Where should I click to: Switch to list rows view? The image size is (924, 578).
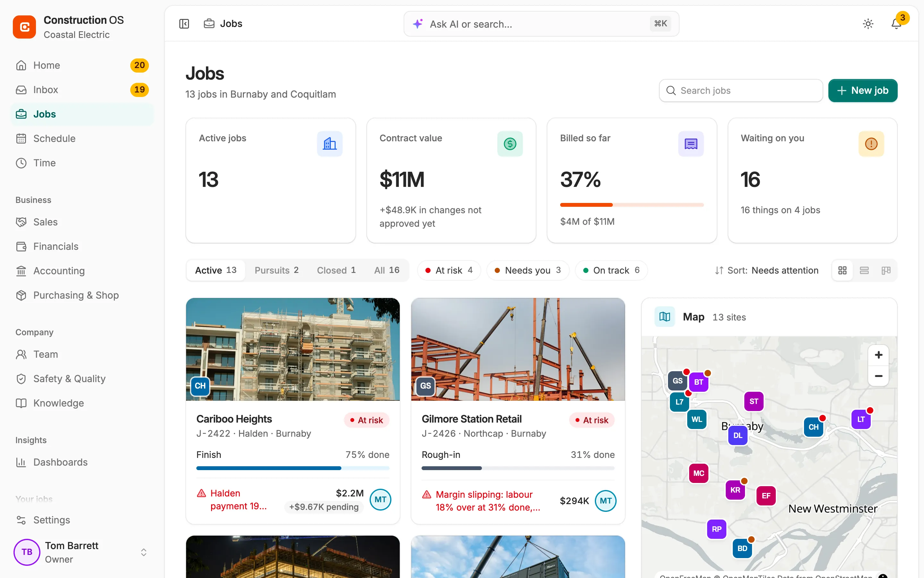pos(864,270)
